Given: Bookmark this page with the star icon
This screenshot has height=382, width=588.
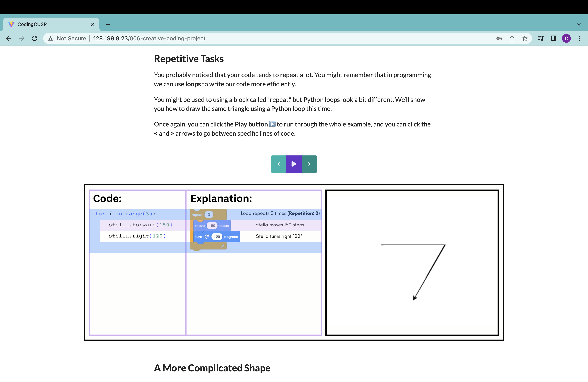Looking at the screenshot, I should point(525,38).
